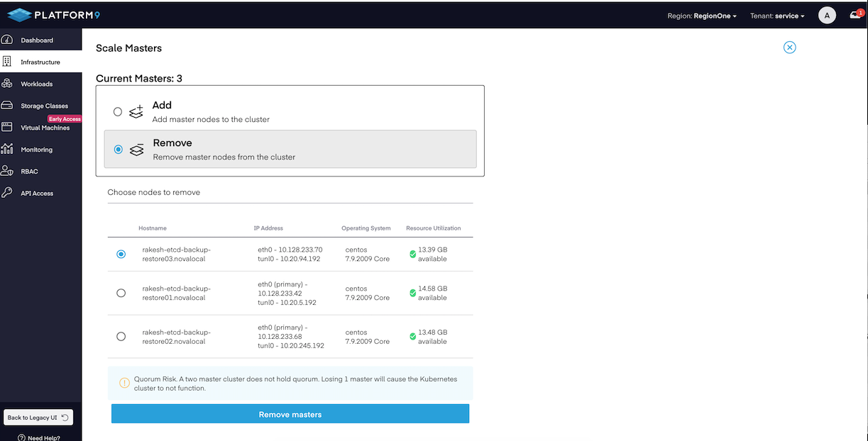Viewport: 868px width, 441px height.
Task: Click the Scale Masters heading
Action: point(129,48)
